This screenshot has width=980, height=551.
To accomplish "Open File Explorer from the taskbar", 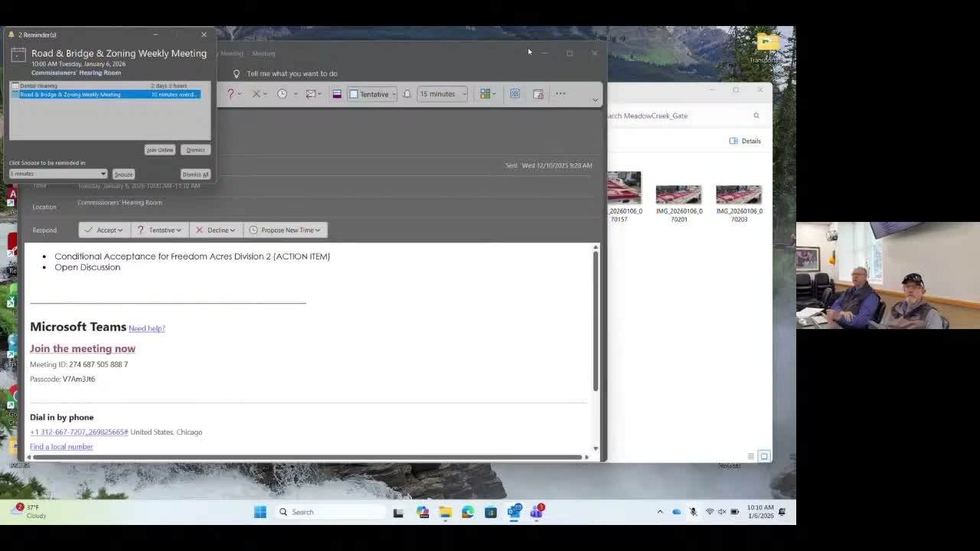I will pyautogui.click(x=446, y=512).
